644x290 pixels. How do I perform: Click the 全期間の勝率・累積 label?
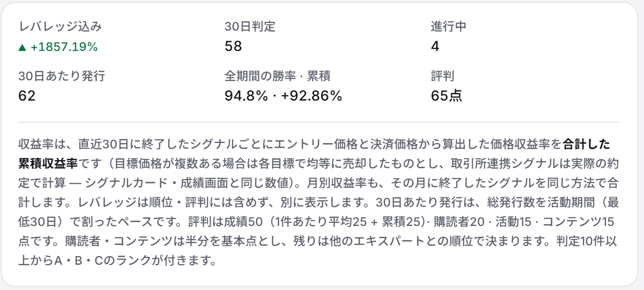[277, 76]
